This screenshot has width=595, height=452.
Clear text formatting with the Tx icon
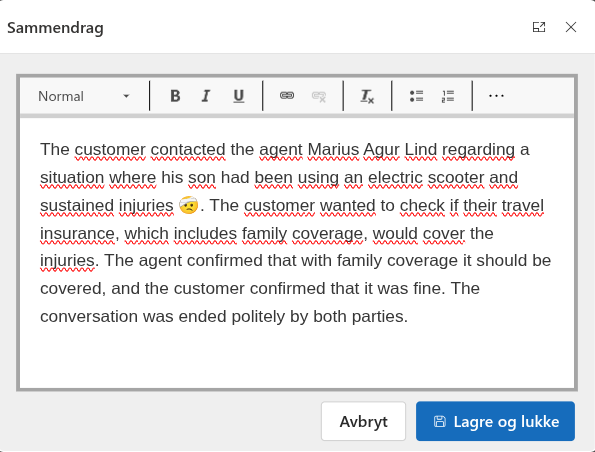[x=367, y=96]
